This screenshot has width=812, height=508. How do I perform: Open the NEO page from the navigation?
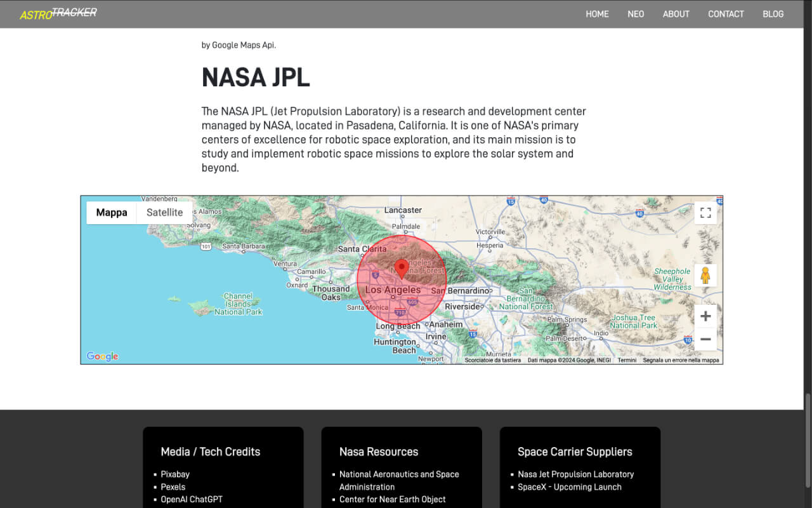[x=636, y=14]
